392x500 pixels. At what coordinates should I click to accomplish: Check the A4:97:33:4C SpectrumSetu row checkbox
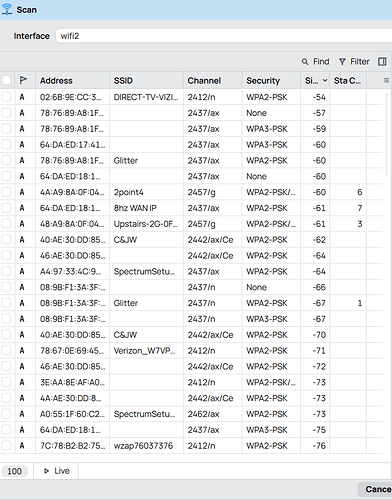[x=6, y=271]
